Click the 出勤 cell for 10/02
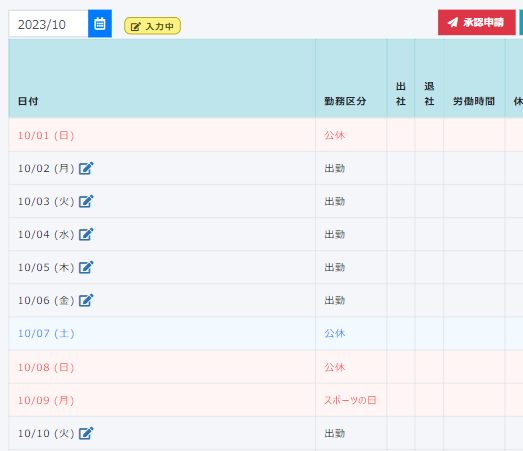 (x=351, y=168)
